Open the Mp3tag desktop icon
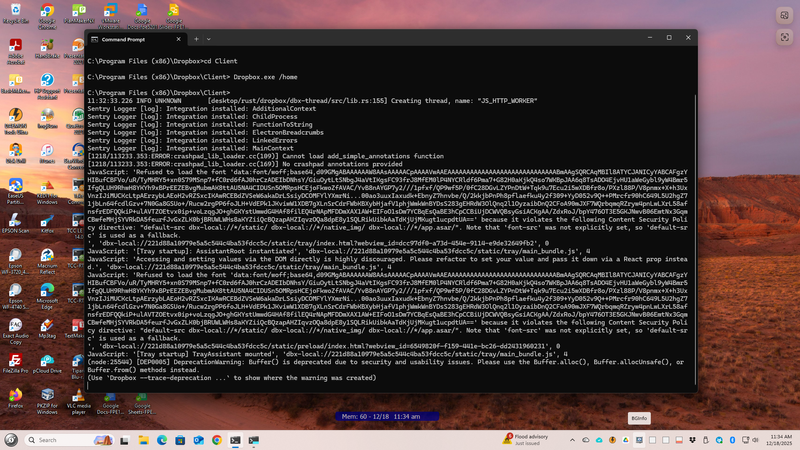 click(47, 325)
